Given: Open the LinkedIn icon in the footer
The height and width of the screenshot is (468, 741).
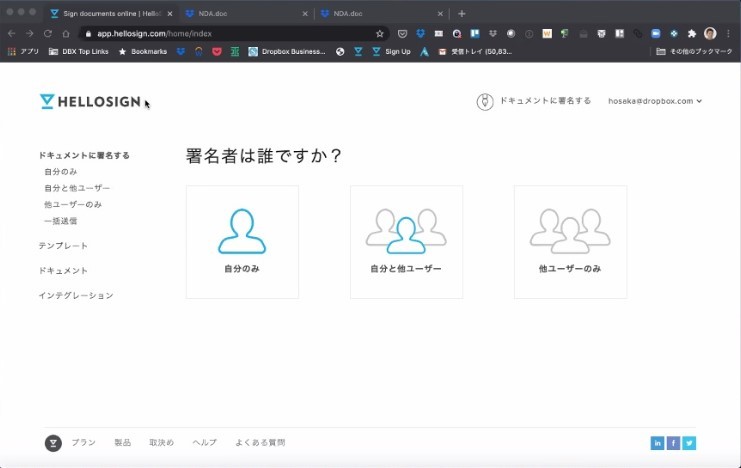Looking at the screenshot, I should coord(657,443).
